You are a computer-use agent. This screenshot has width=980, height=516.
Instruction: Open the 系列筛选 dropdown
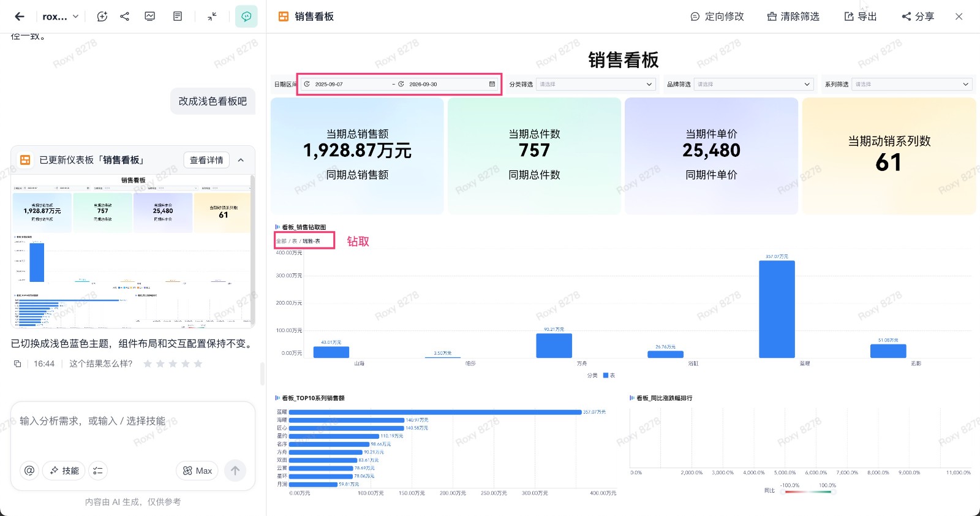click(x=912, y=85)
